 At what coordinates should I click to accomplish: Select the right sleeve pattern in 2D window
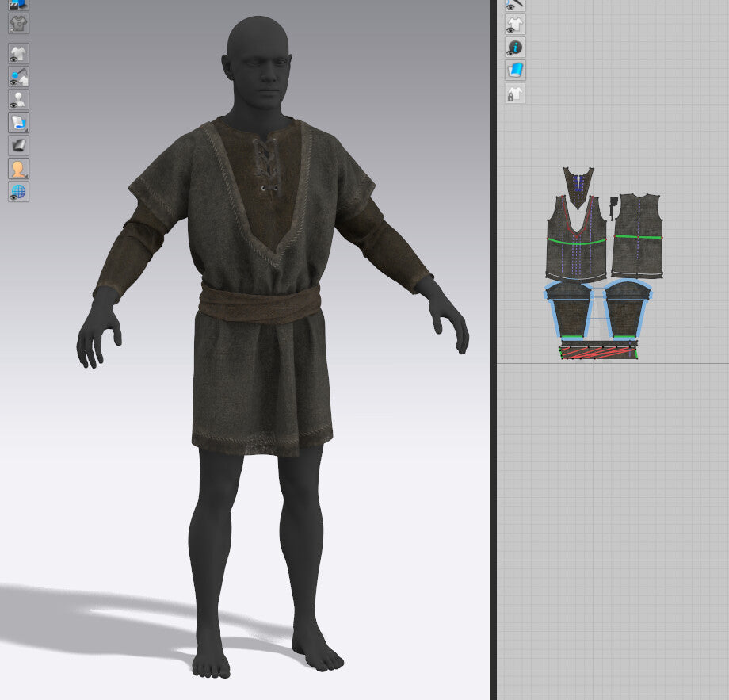point(626,309)
